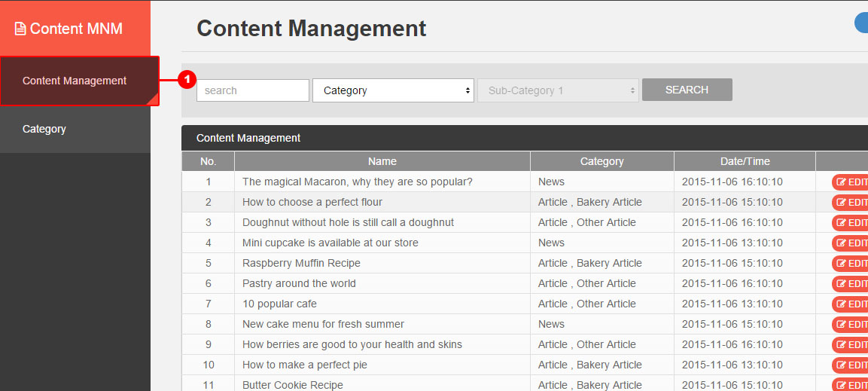Open the Category dropdown filter
868x391 pixels.
[393, 90]
